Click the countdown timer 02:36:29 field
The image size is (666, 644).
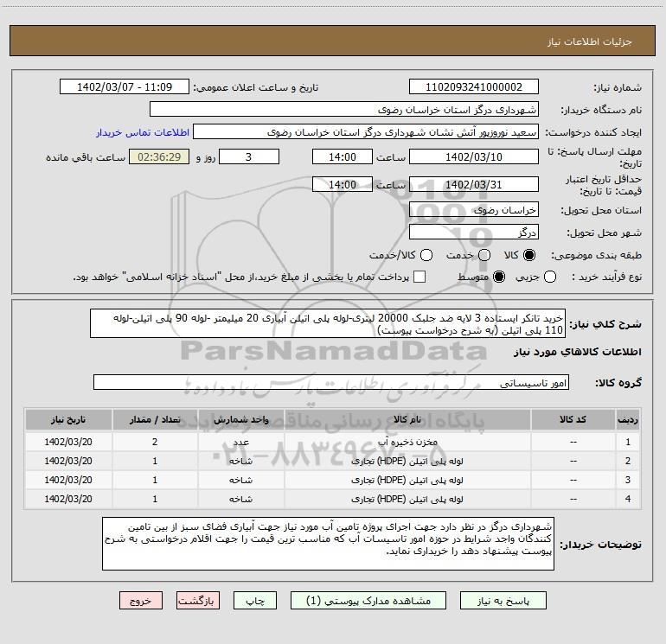pos(159,156)
